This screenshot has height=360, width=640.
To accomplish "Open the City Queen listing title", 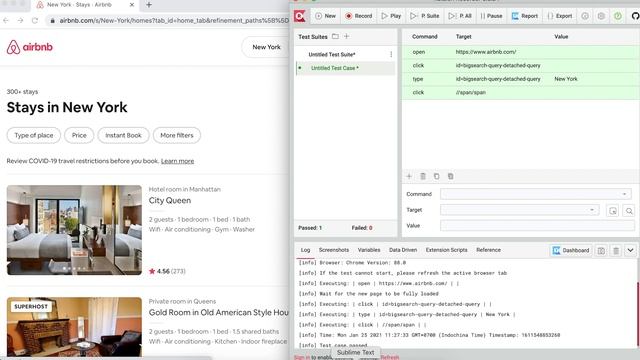I will [170, 200].
